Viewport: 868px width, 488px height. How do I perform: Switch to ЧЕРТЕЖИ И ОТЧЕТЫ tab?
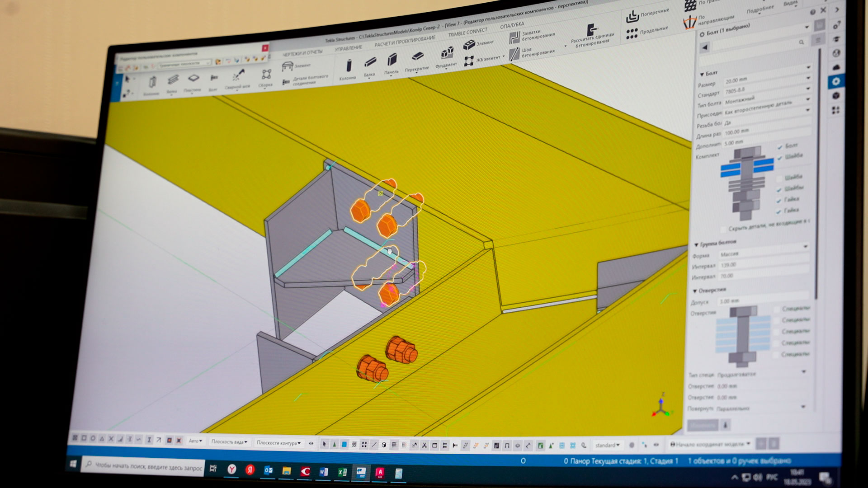[x=302, y=53]
